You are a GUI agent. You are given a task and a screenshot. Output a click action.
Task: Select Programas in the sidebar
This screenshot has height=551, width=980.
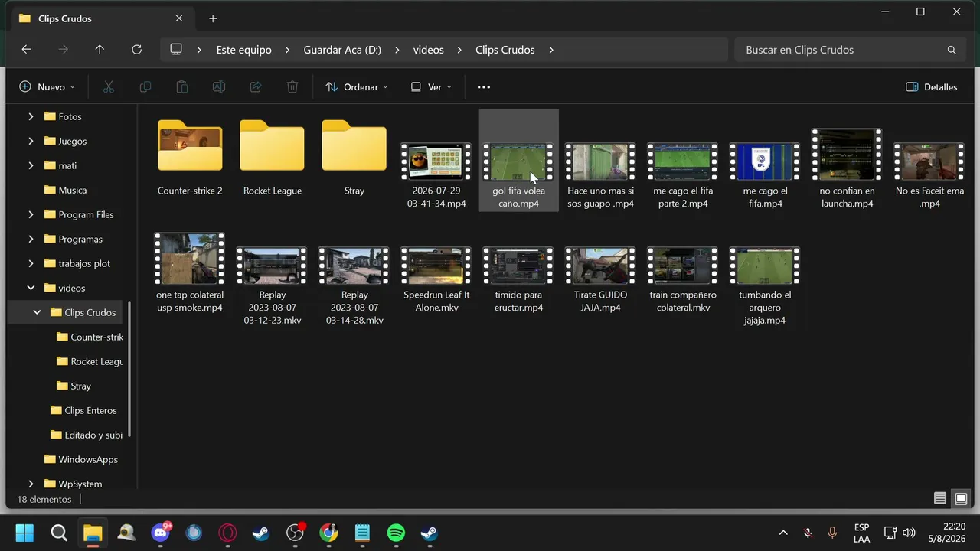pyautogui.click(x=73, y=239)
